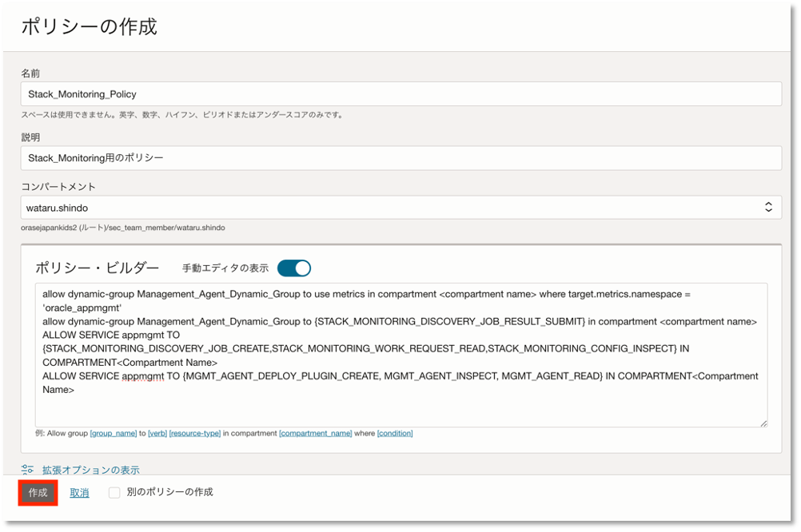The height and width of the screenshot is (532, 801).
Task: Click the 取消 link to cancel
Action: click(79, 493)
